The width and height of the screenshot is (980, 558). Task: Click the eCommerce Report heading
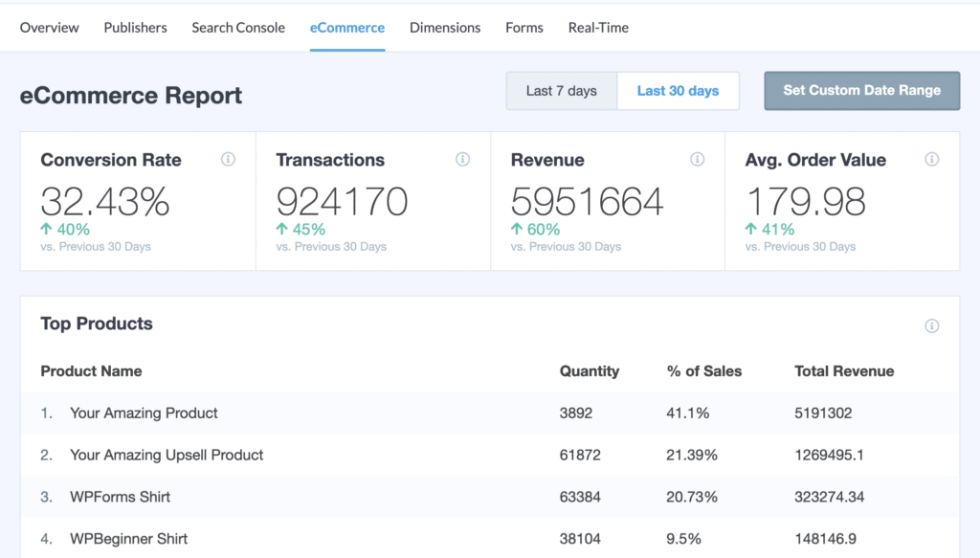coord(130,95)
